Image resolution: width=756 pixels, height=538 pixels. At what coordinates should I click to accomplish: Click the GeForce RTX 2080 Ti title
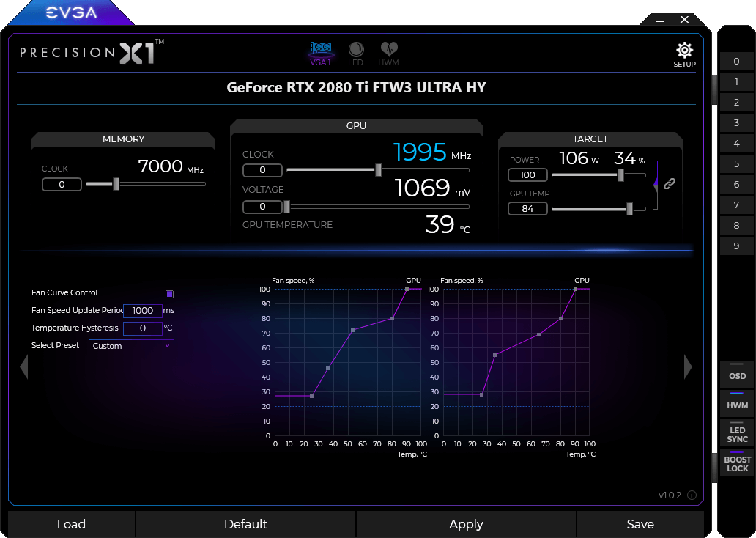click(356, 87)
